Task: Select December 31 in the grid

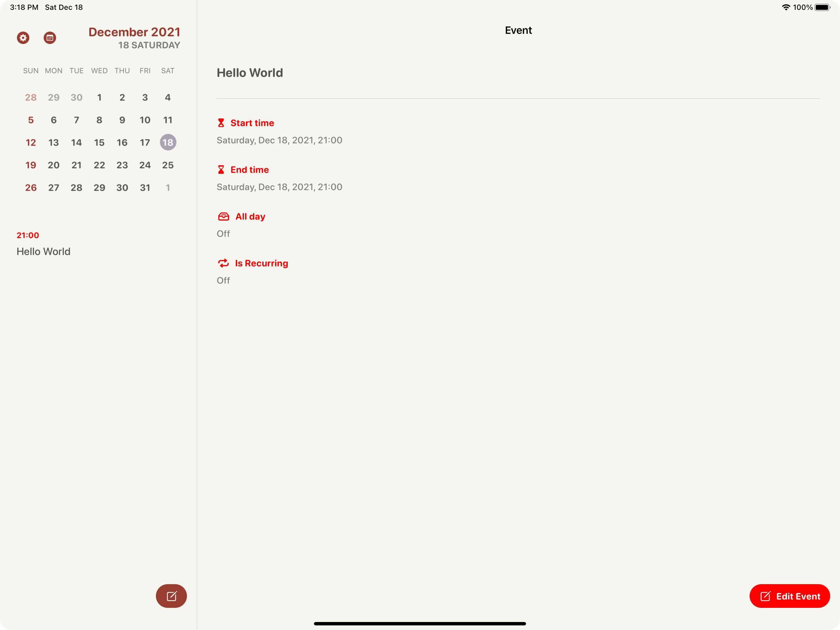Action: (145, 187)
